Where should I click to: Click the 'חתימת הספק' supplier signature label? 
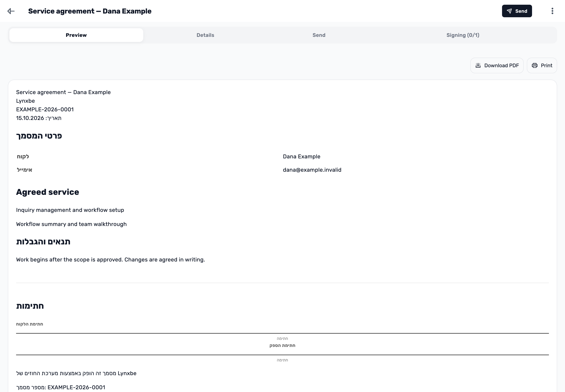tap(282, 346)
